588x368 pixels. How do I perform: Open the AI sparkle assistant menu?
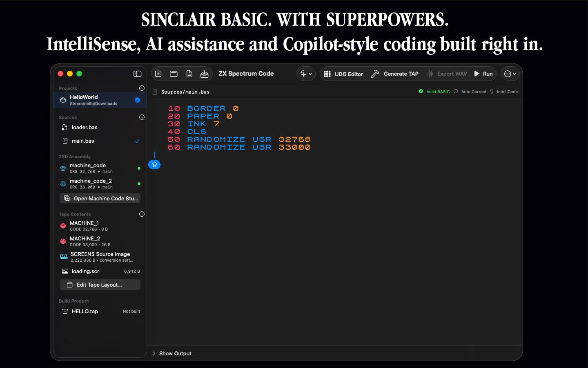[x=306, y=74]
